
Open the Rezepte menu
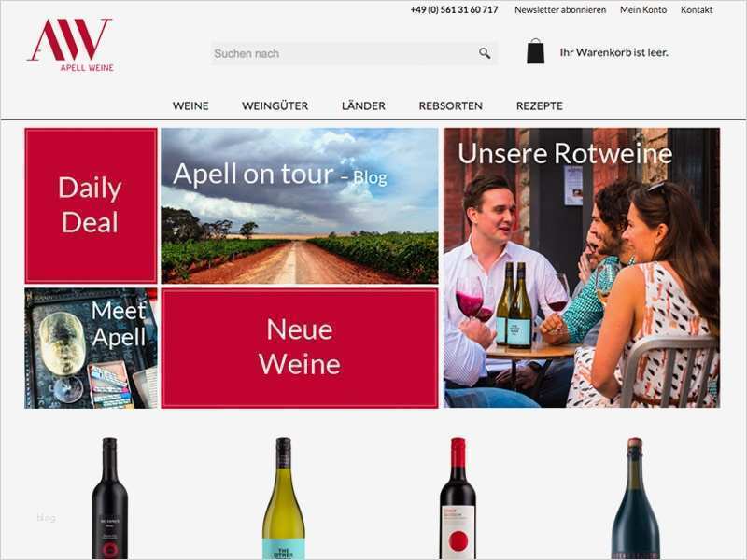click(540, 105)
